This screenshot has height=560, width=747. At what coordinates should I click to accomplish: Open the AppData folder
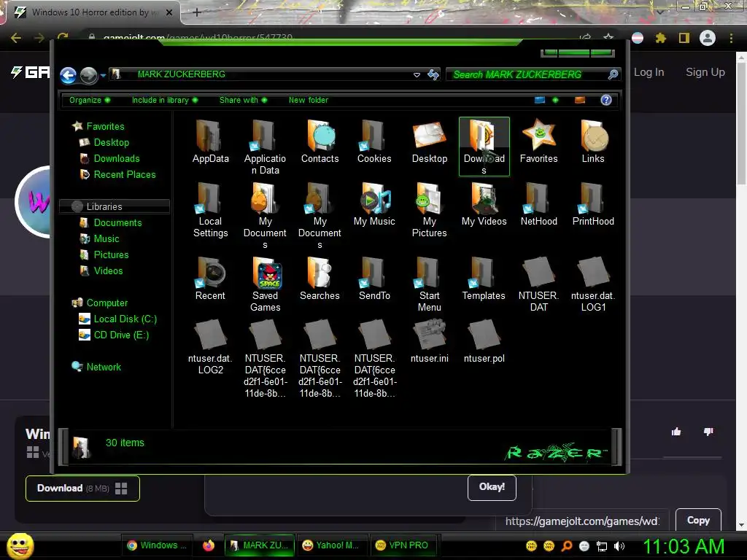pyautogui.click(x=210, y=142)
